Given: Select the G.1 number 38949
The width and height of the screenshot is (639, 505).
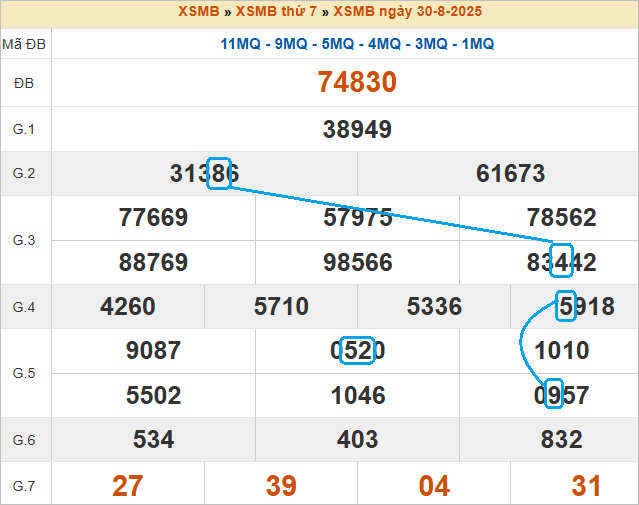Looking at the screenshot, I should (357, 129).
